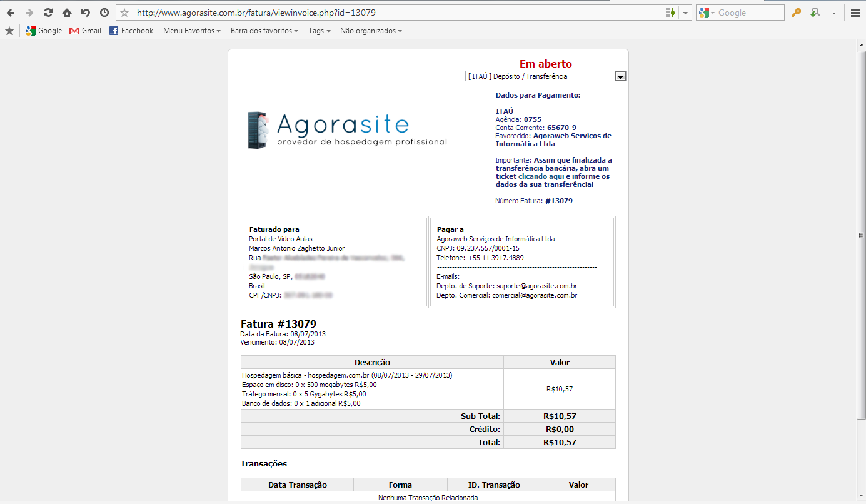The height and width of the screenshot is (504, 866).
Task: Click the comercial@agorasite.com.br email text
Action: [535, 295]
